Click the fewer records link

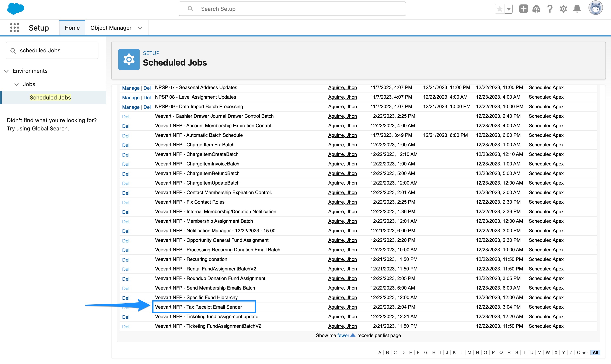tap(343, 335)
